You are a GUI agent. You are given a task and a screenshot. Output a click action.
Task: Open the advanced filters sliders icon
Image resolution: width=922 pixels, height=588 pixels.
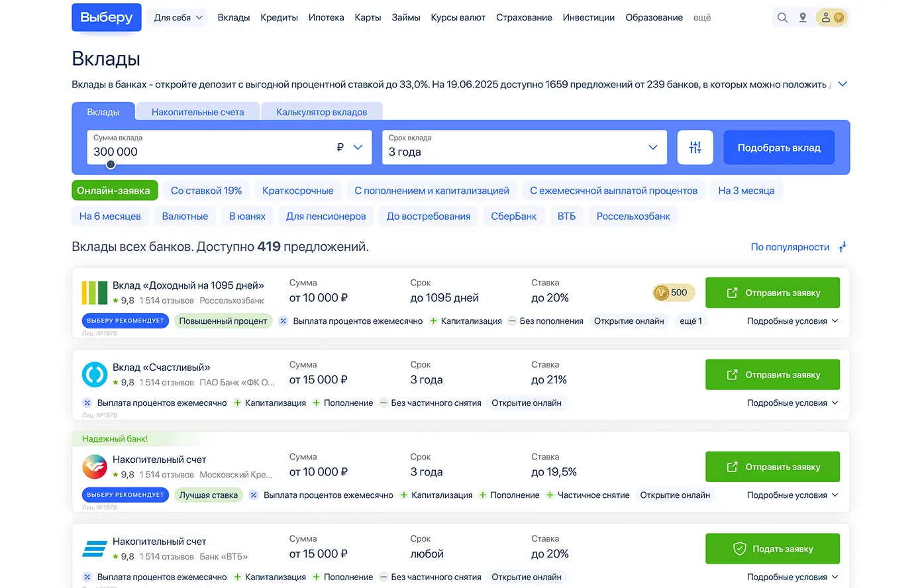click(695, 148)
